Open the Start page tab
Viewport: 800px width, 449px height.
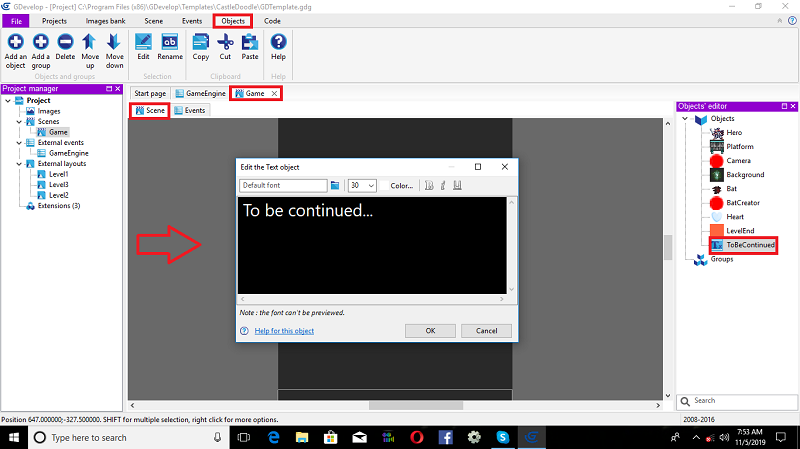tap(150, 93)
